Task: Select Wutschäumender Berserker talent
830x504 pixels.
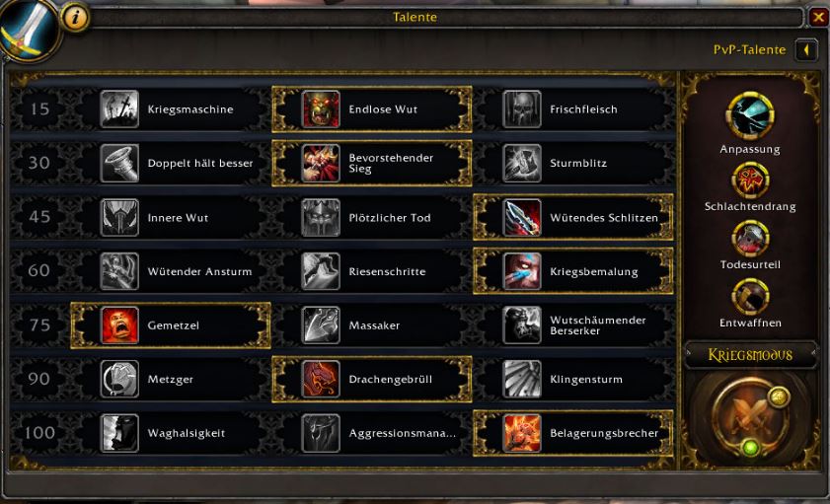Action: click(x=573, y=325)
